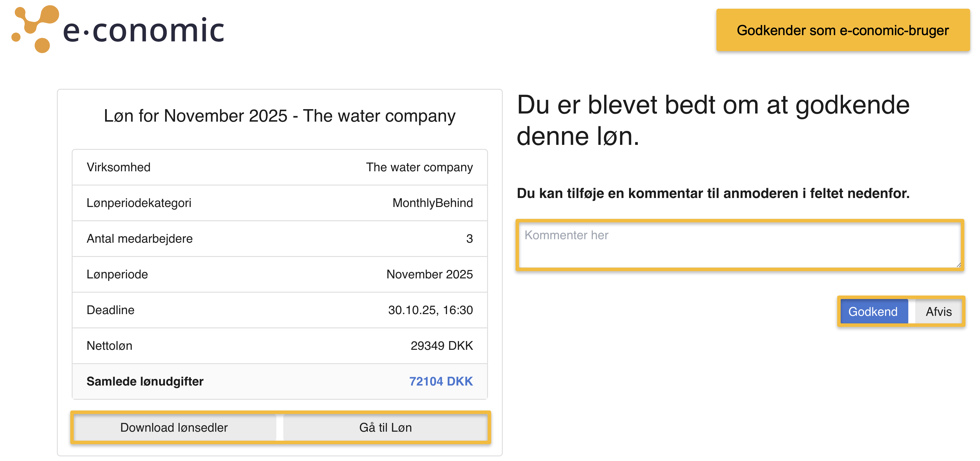Viewport: 980px width, 461px height.
Task: Download the payslips with "Download lønsedler"
Action: click(x=174, y=428)
